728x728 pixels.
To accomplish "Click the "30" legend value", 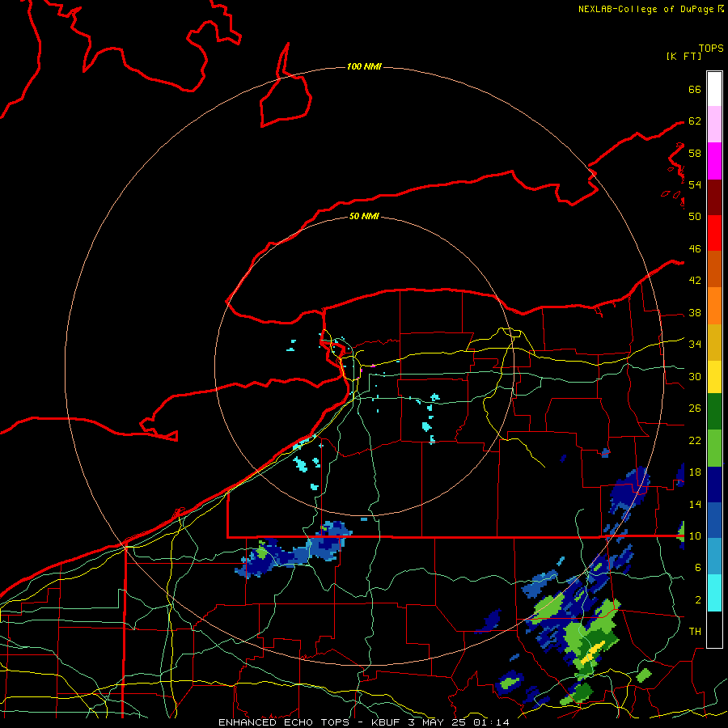I will pos(695,376).
